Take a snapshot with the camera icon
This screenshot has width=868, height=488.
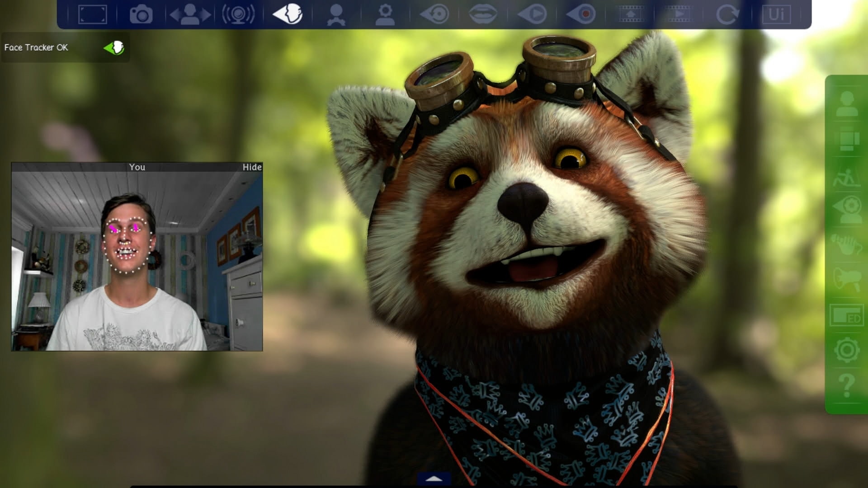141,14
